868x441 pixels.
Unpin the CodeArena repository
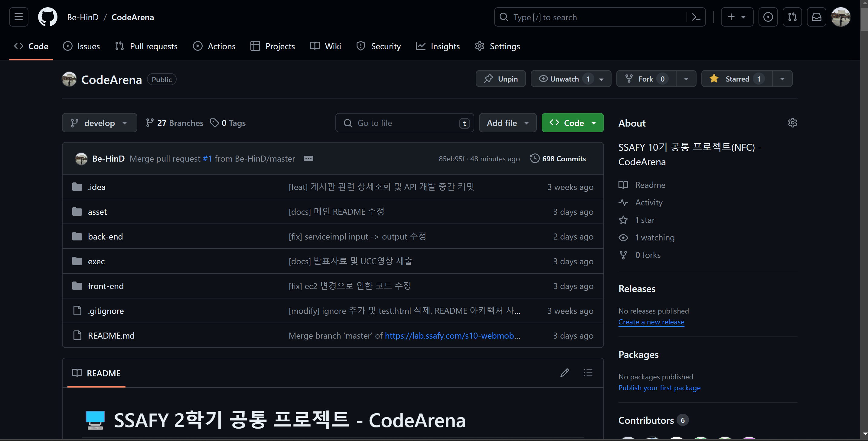500,79
